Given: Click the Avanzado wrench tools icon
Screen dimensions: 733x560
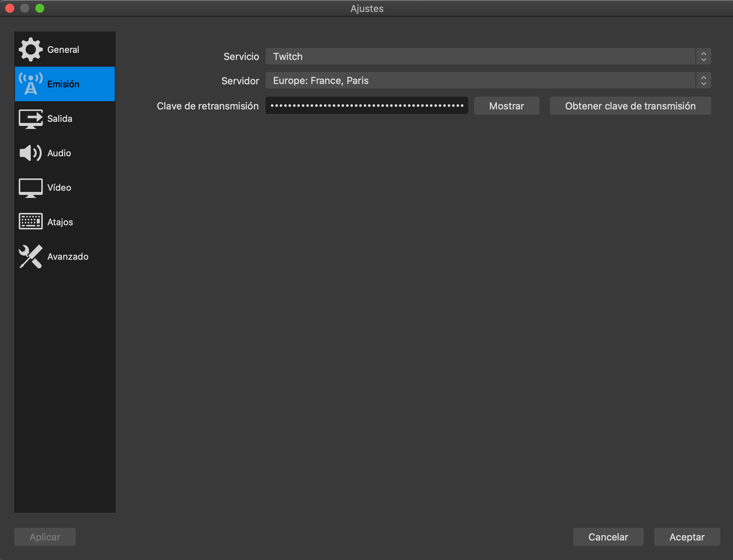Looking at the screenshot, I should point(30,256).
